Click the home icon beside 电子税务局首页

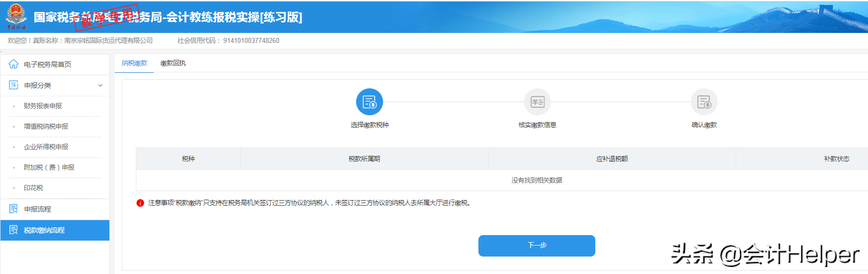click(13, 64)
